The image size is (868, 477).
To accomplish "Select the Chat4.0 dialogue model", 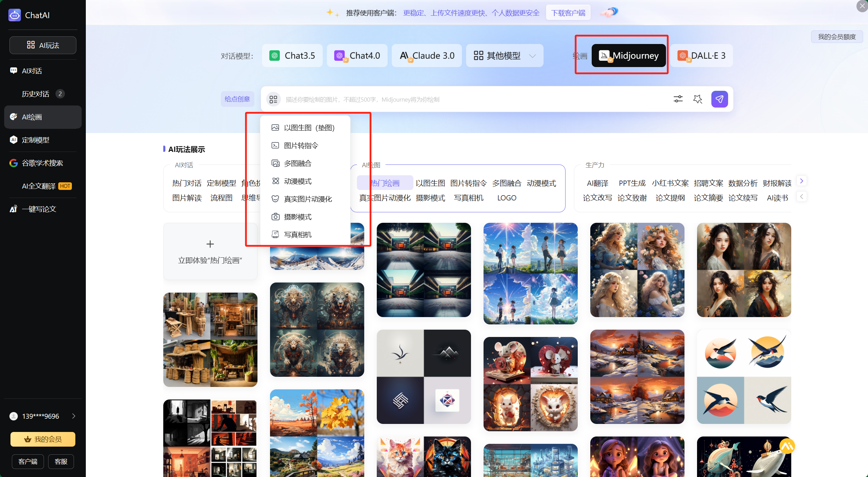I will pos(357,56).
